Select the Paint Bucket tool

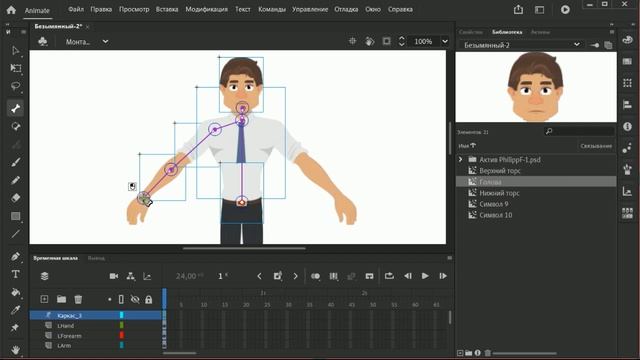tap(16, 292)
